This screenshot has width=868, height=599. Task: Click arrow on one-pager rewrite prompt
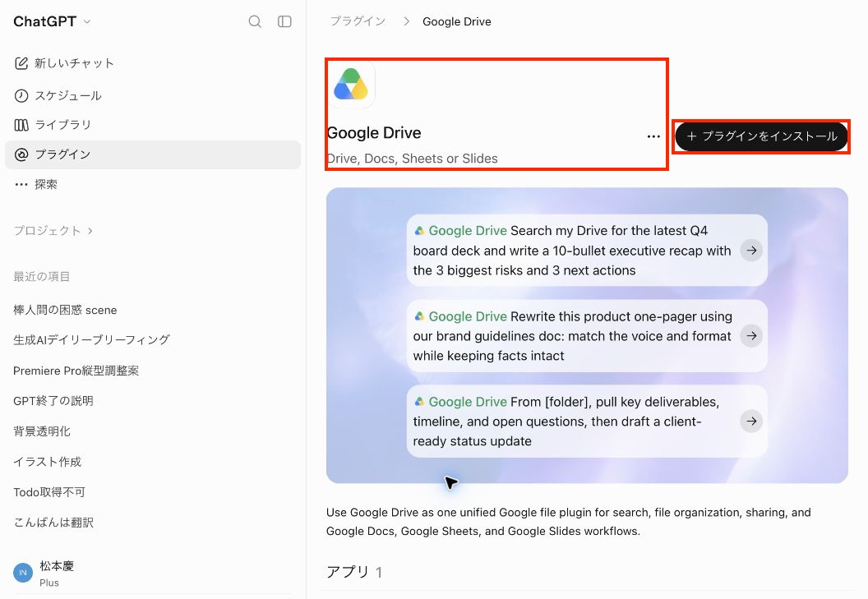pos(751,335)
